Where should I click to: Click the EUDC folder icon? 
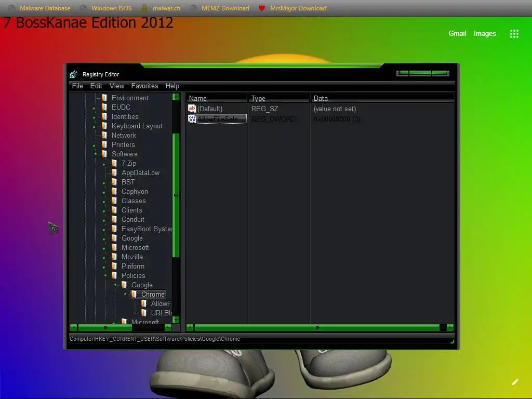pos(104,107)
